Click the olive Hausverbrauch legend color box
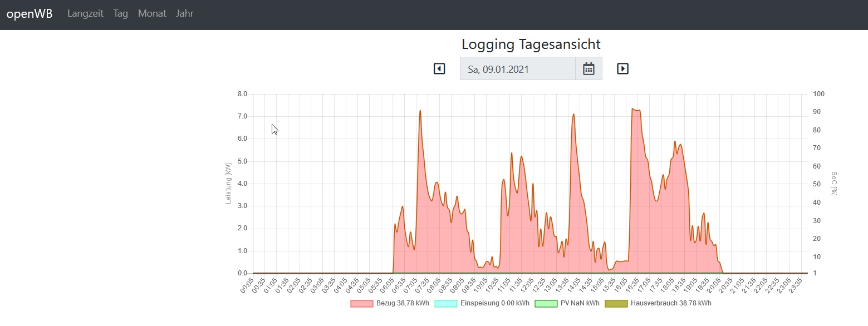The width and height of the screenshot is (868, 326). (616, 304)
